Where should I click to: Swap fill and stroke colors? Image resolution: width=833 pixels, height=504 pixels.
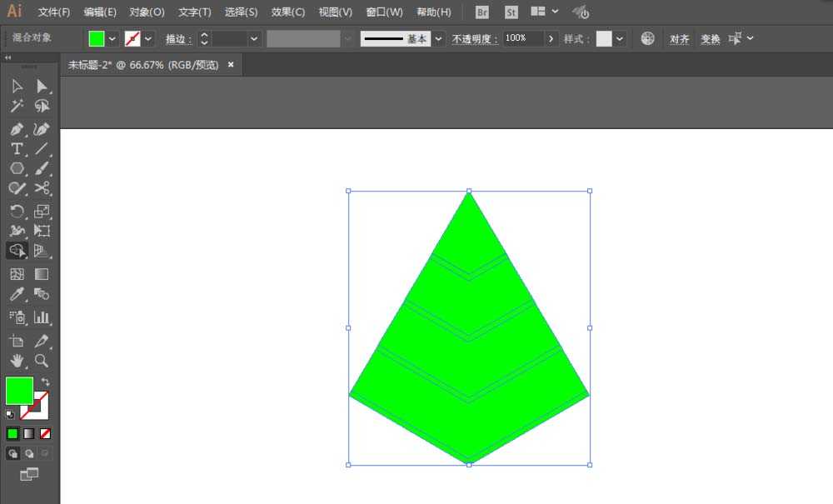(46, 382)
